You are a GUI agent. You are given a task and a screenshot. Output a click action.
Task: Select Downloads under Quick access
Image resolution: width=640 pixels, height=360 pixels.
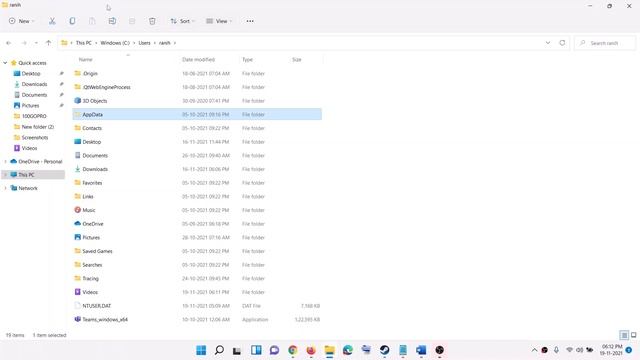pos(34,84)
